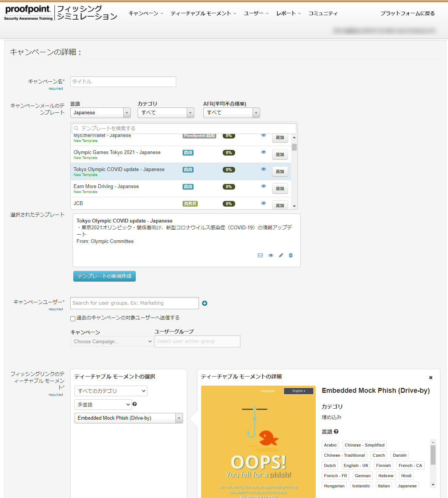Click the Hebrew language tag
Viewport: 448px width, 498px height.
pos(386,476)
